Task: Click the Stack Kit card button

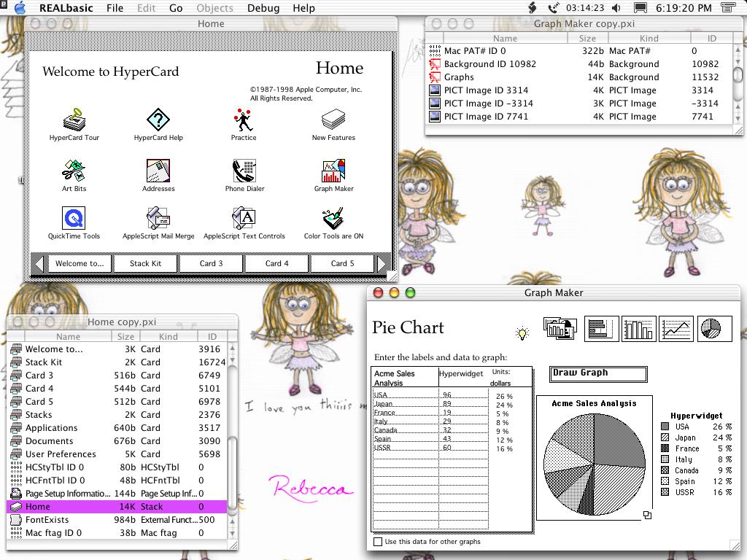Action: coord(145,263)
